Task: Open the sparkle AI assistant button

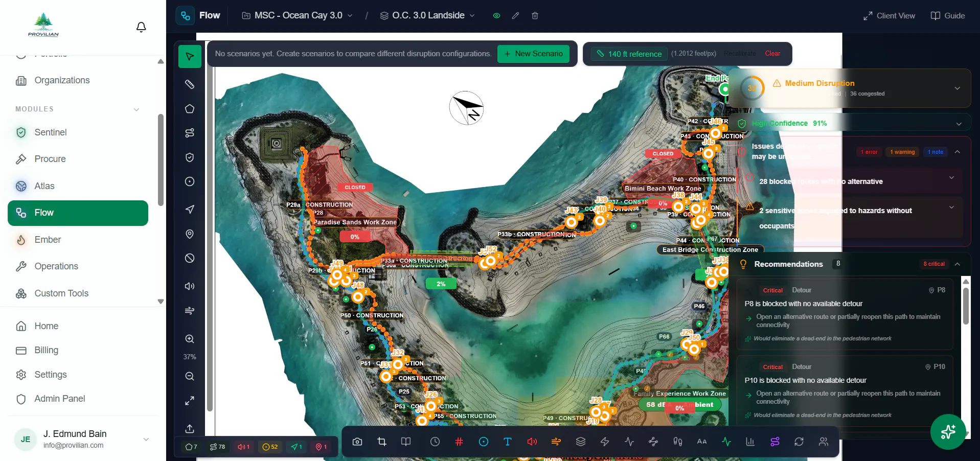Action: point(948,432)
